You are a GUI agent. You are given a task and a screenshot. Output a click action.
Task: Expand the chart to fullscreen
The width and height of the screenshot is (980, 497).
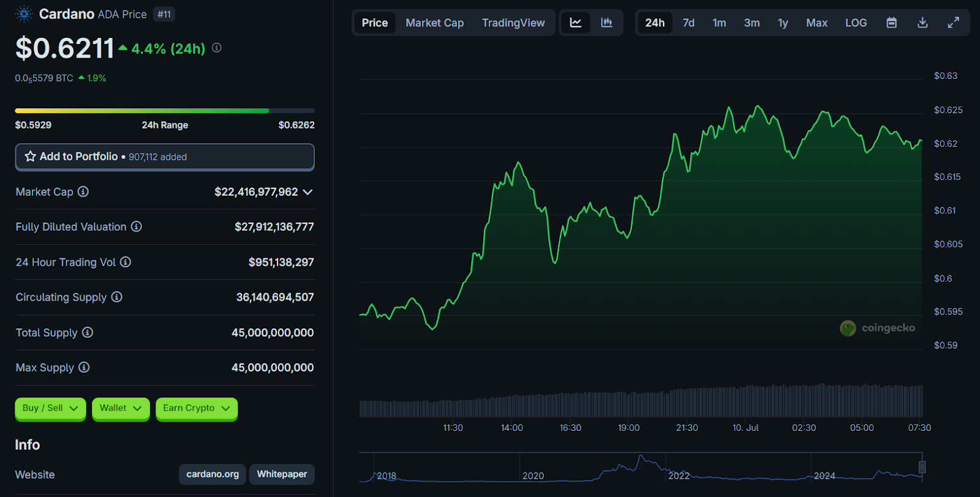point(953,23)
